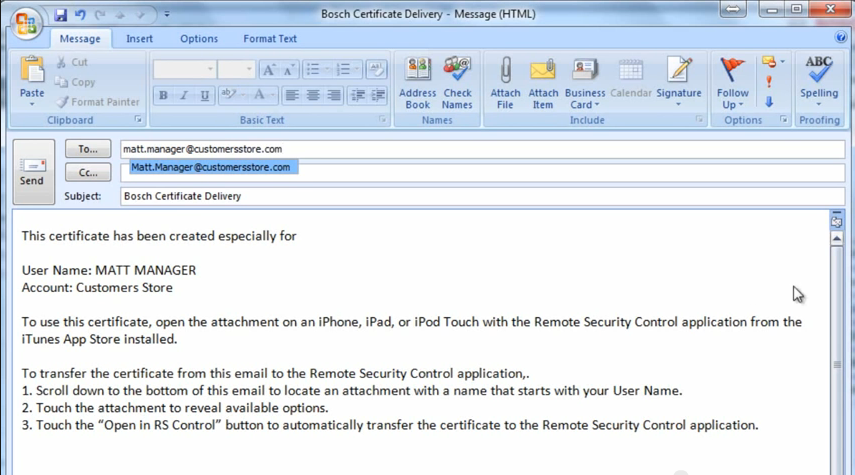
Task: Click the message body scrollbar up arrow
Action: pyautogui.click(x=837, y=238)
